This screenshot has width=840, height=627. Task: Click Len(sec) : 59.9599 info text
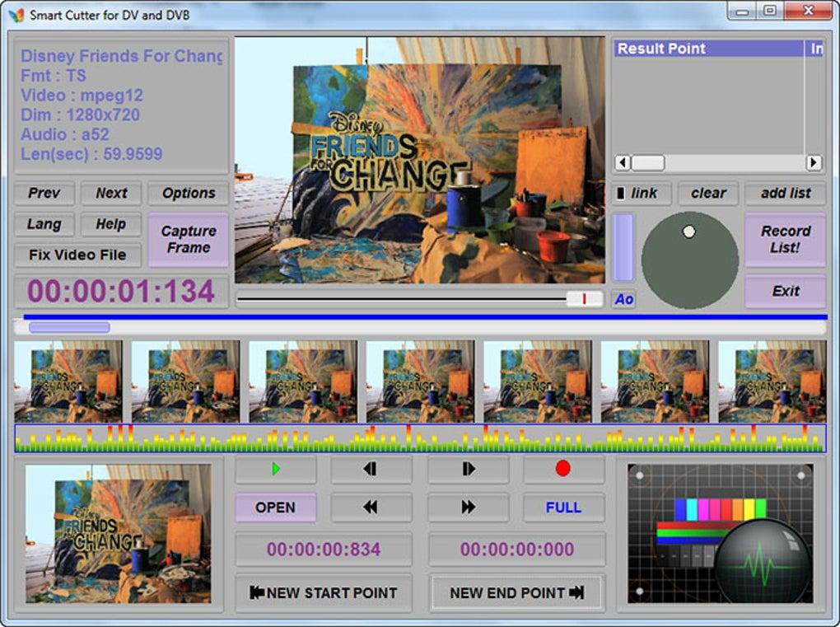point(91,154)
